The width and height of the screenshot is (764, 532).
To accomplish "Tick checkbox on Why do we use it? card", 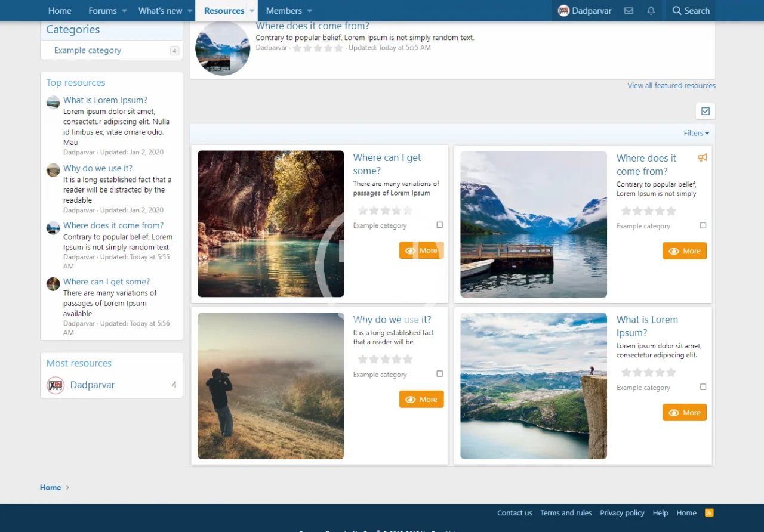I will (439, 374).
